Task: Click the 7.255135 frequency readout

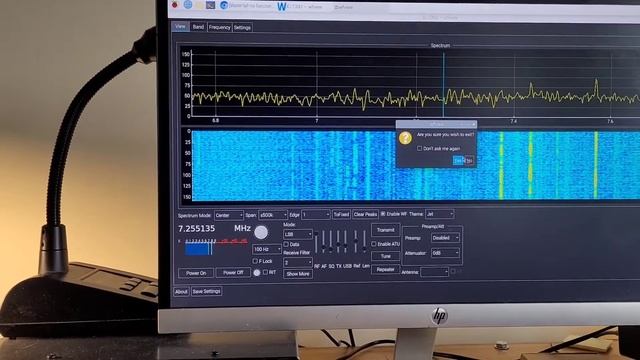Action: coord(197,229)
